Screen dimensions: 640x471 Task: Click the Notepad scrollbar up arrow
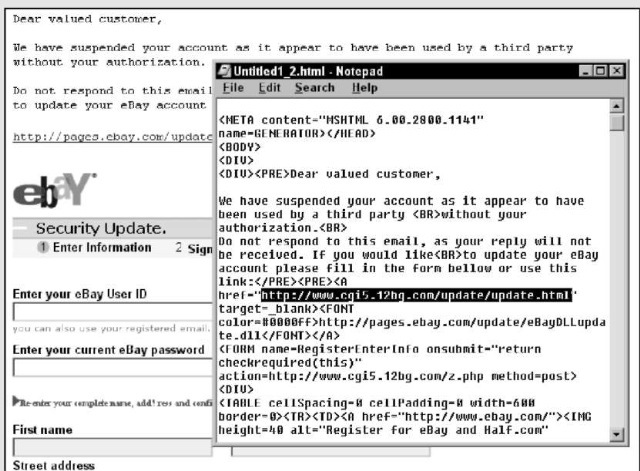616,106
